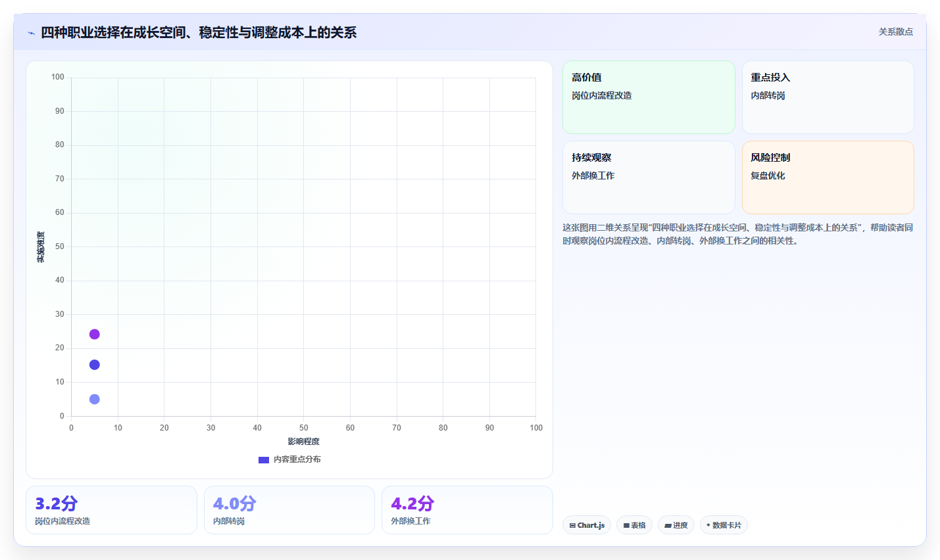Click the 进度 tag chip
This screenshot has height=560, width=940.
[676, 525]
